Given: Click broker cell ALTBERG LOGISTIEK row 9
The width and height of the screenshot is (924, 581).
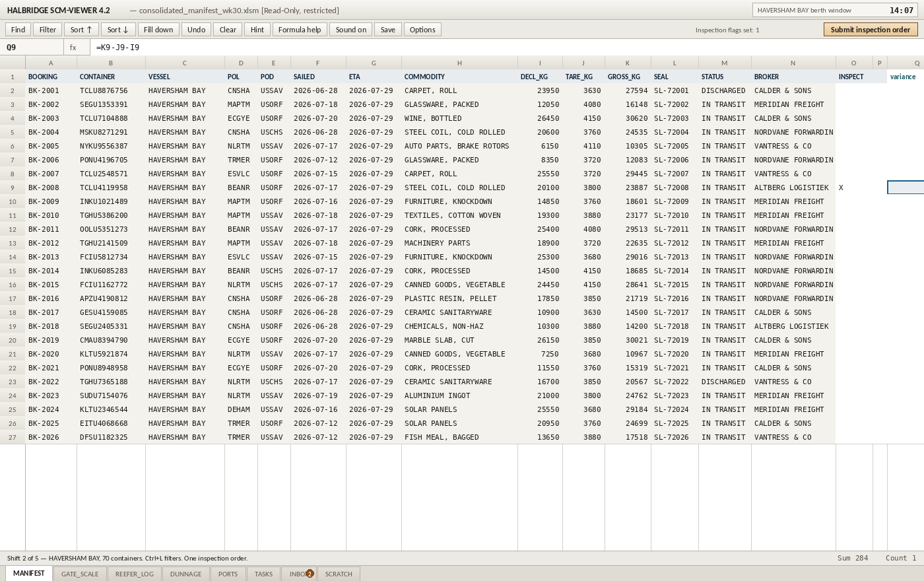Looking at the screenshot, I should pyautogui.click(x=793, y=188).
